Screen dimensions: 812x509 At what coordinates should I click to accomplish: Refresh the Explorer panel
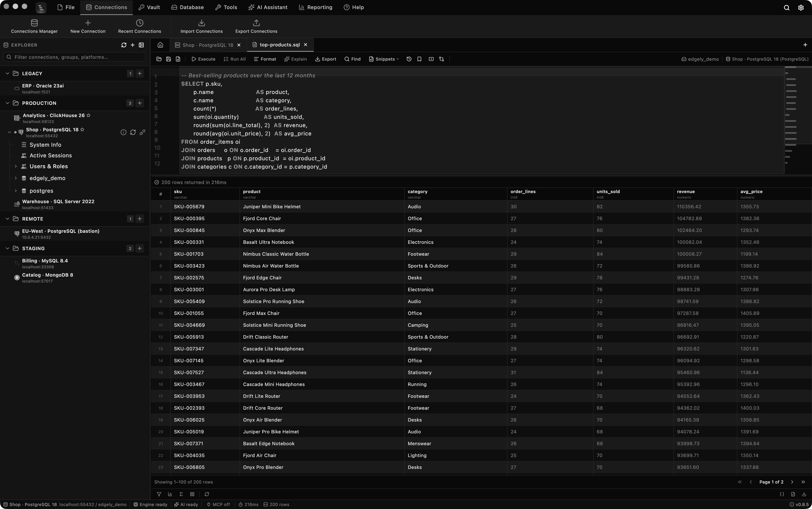point(124,45)
